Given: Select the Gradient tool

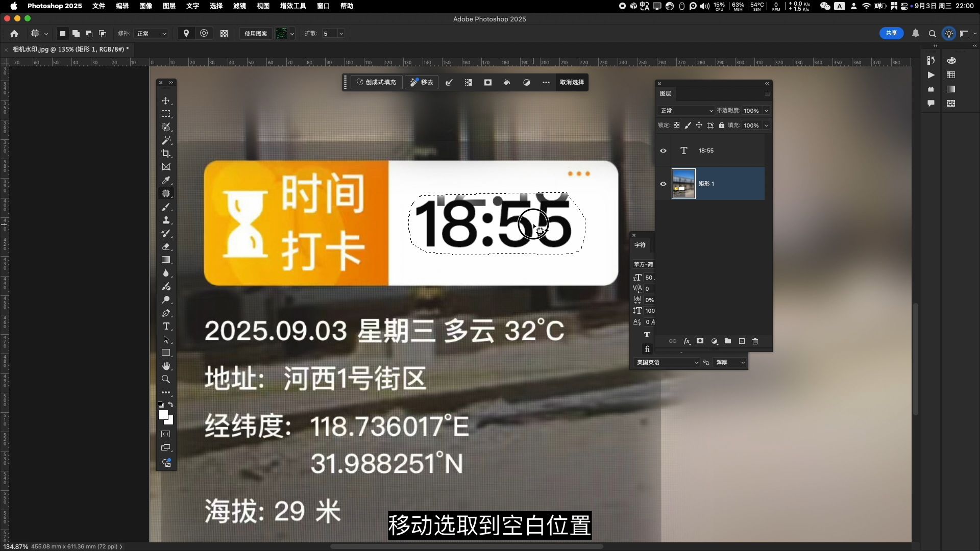Looking at the screenshot, I should point(166,260).
